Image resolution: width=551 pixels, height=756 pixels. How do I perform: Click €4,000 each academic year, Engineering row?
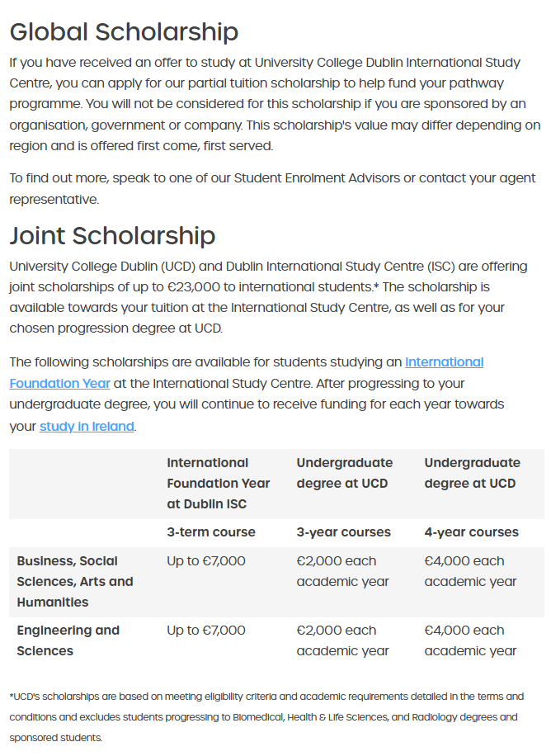click(470, 640)
